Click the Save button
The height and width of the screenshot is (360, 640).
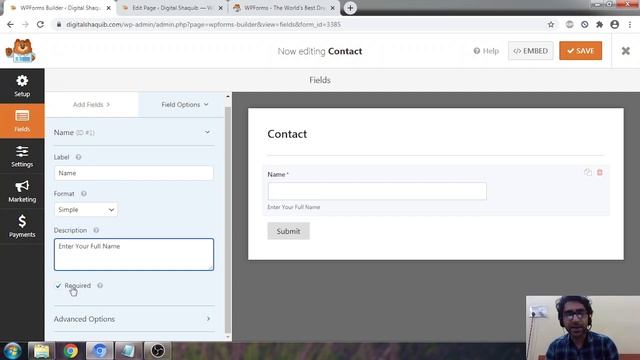click(580, 51)
